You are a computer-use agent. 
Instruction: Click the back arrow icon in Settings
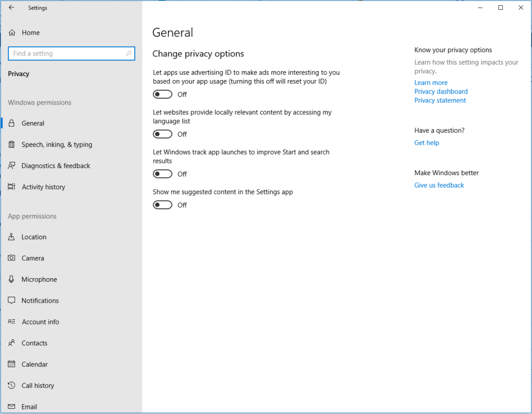point(11,8)
